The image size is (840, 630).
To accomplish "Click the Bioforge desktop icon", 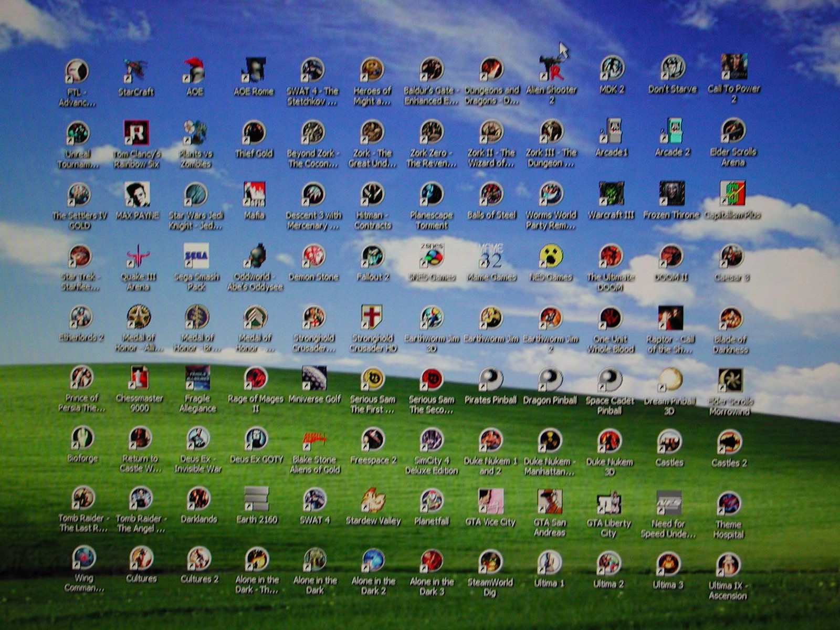I will click(x=82, y=437).
